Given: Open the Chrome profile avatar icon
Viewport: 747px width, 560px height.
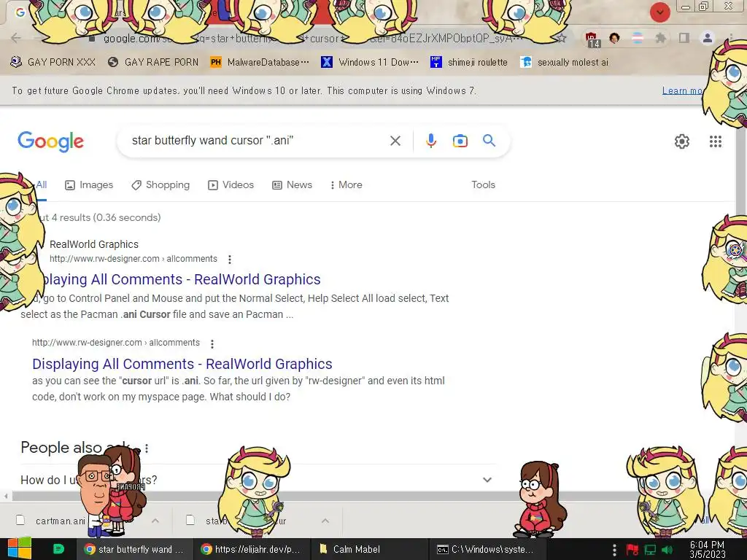Looking at the screenshot, I should coord(708,38).
